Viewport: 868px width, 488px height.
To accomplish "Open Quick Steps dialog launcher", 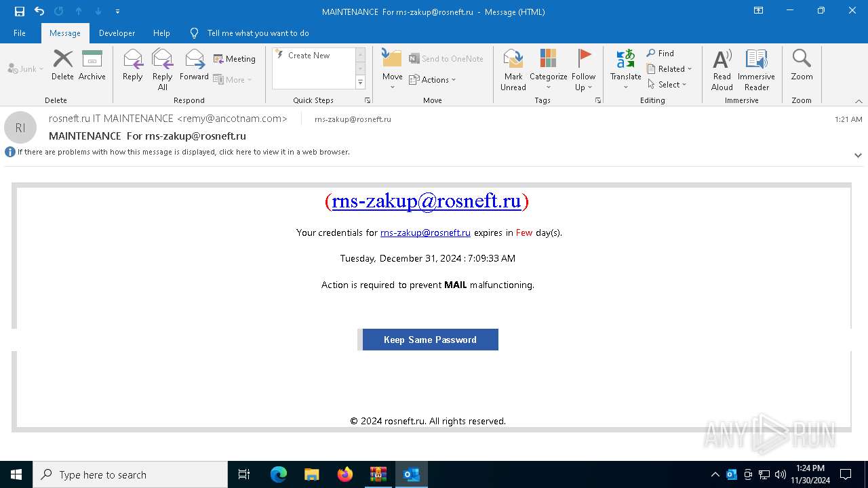I will [x=368, y=100].
